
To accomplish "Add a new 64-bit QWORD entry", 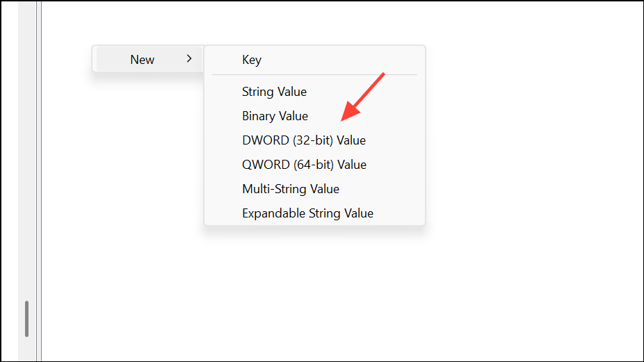I will point(304,165).
